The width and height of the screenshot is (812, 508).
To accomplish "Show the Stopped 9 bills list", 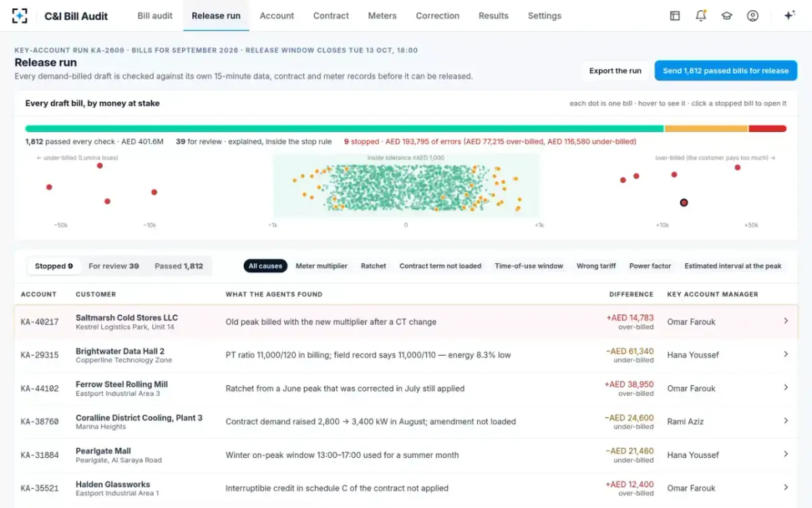I will [54, 266].
